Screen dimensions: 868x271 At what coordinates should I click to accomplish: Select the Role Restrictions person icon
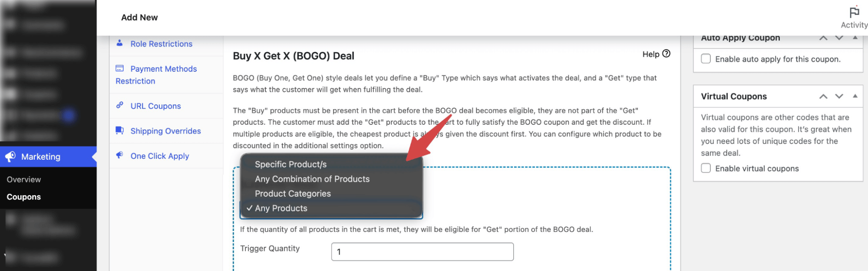pyautogui.click(x=119, y=43)
